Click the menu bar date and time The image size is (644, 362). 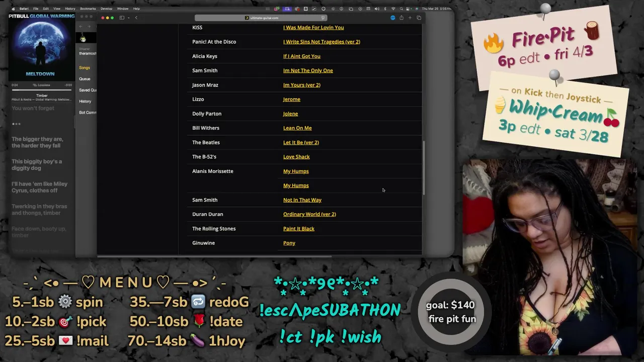click(x=436, y=9)
